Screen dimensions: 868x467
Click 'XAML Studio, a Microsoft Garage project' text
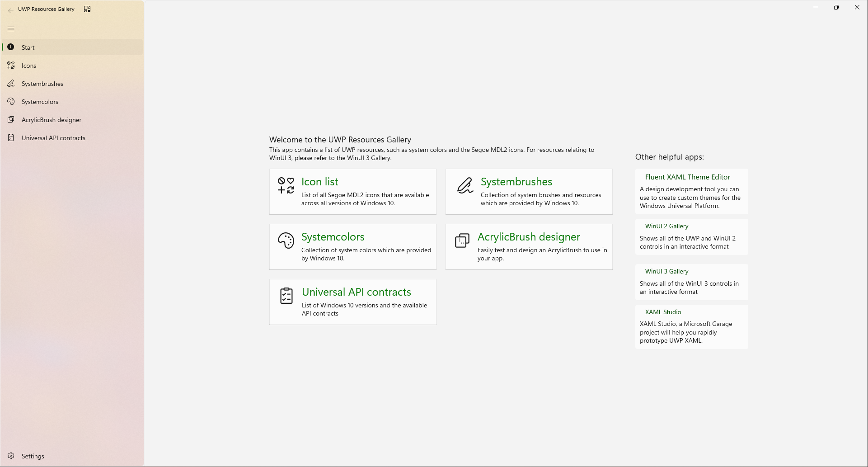coord(686,332)
